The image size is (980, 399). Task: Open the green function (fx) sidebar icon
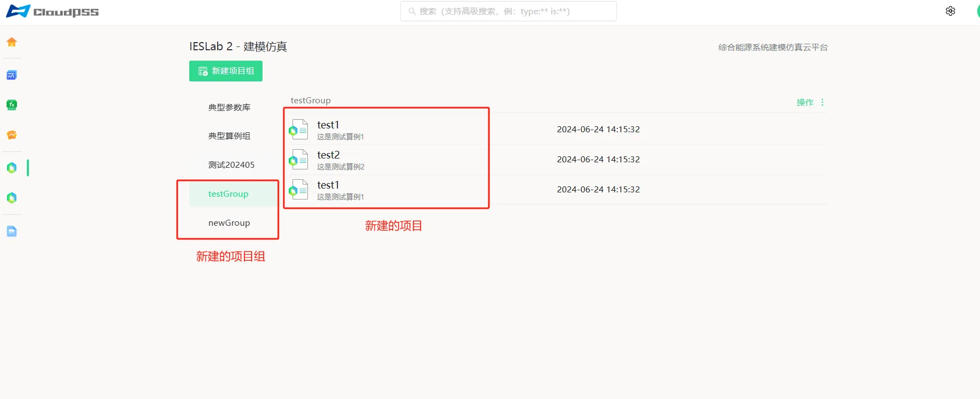[x=11, y=105]
